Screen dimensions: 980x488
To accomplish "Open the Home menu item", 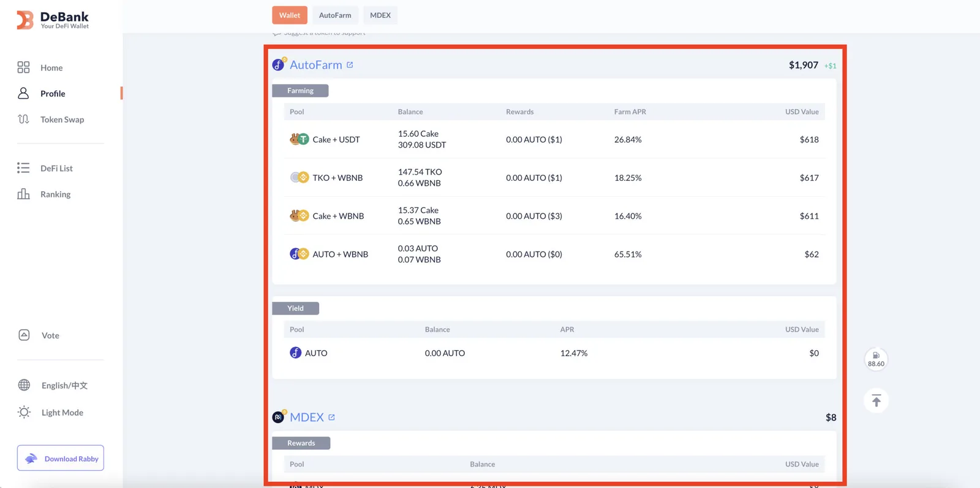I will pos(51,67).
